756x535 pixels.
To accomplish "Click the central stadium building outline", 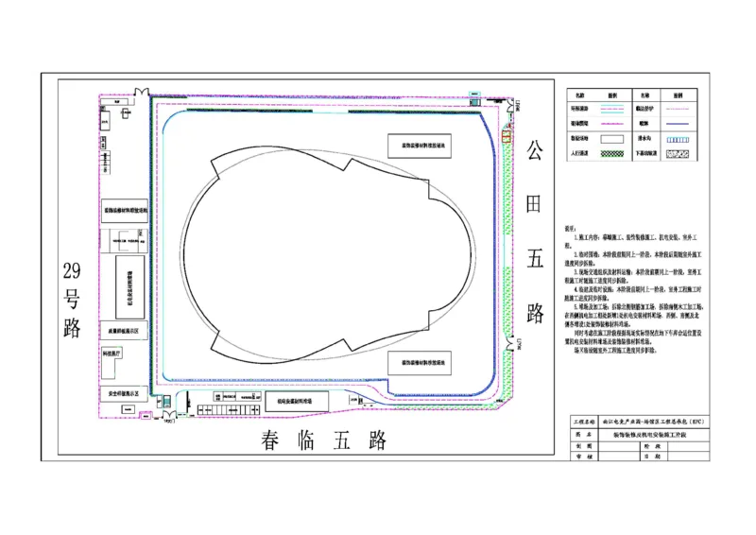I will pyautogui.click(x=329, y=254).
